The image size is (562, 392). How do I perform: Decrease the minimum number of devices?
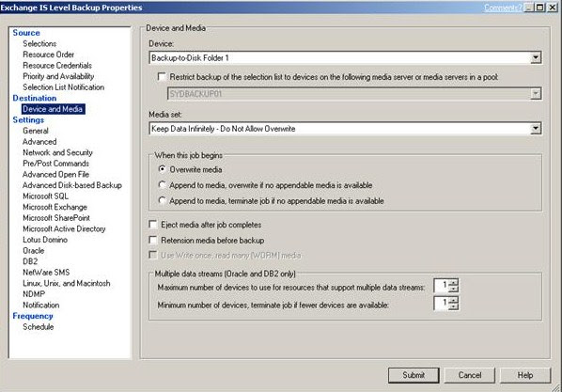pyautogui.click(x=453, y=306)
